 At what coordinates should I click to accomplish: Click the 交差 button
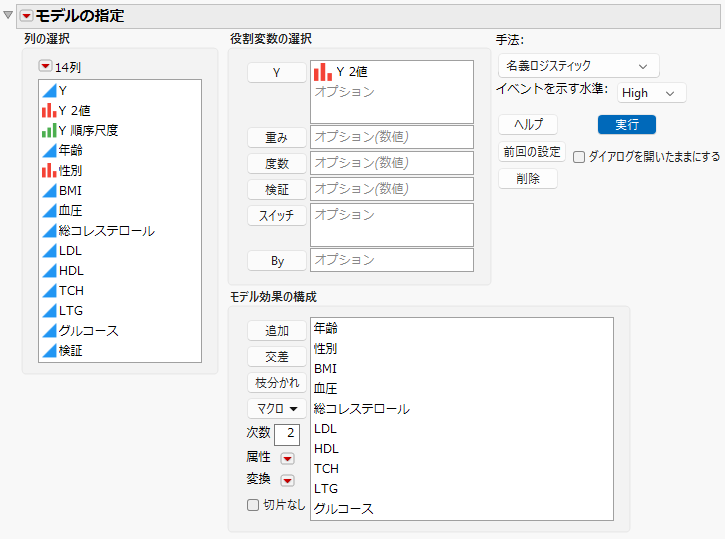[276, 356]
